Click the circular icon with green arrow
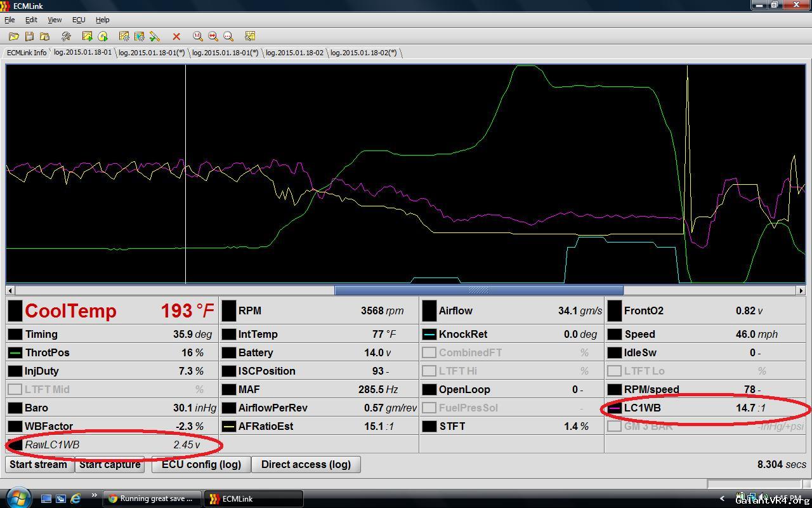 click(103, 37)
